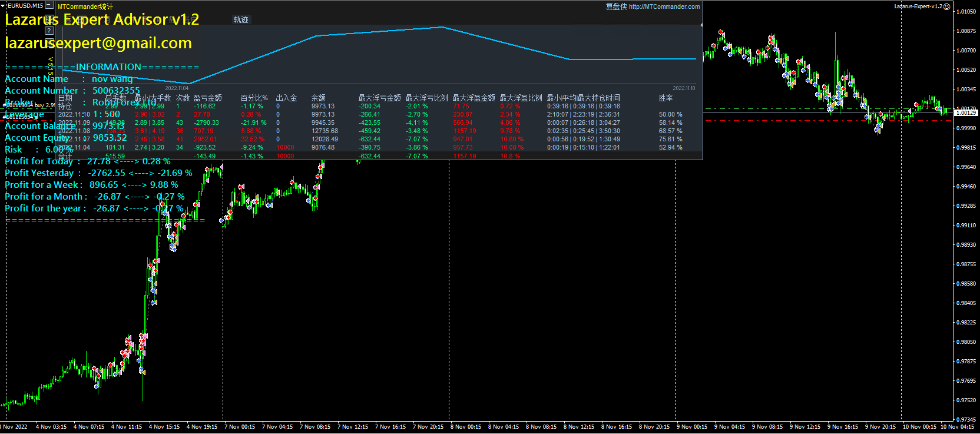Select the 轨迹 tab in MTCommander panel
The image size is (980, 434).
click(241, 19)
